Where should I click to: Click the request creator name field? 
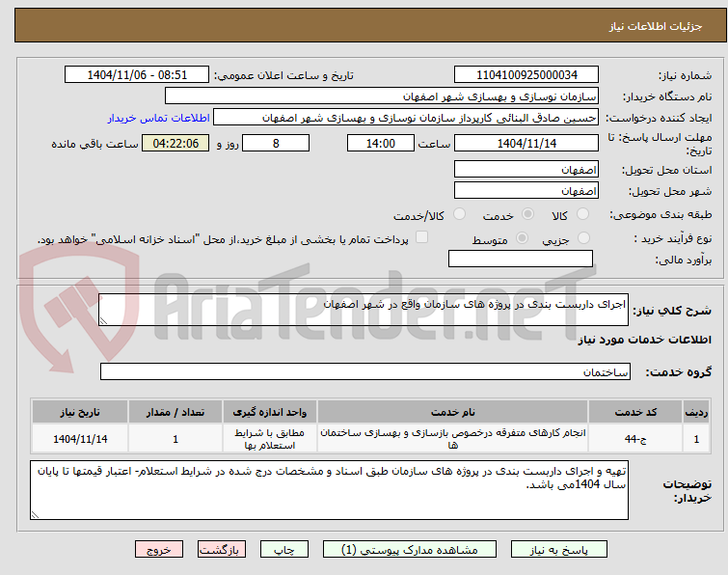coord(406,118)
